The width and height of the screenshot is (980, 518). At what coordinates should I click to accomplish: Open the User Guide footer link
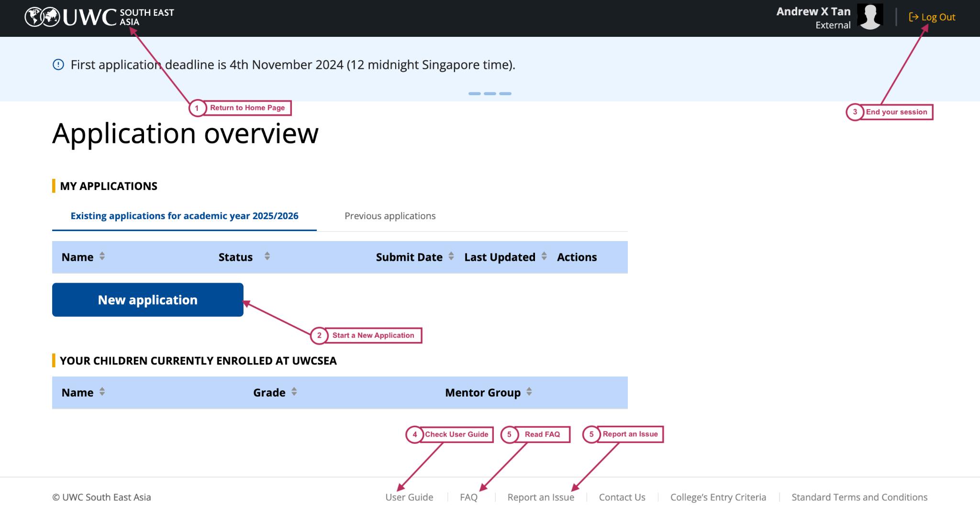(x=409, y=497)
